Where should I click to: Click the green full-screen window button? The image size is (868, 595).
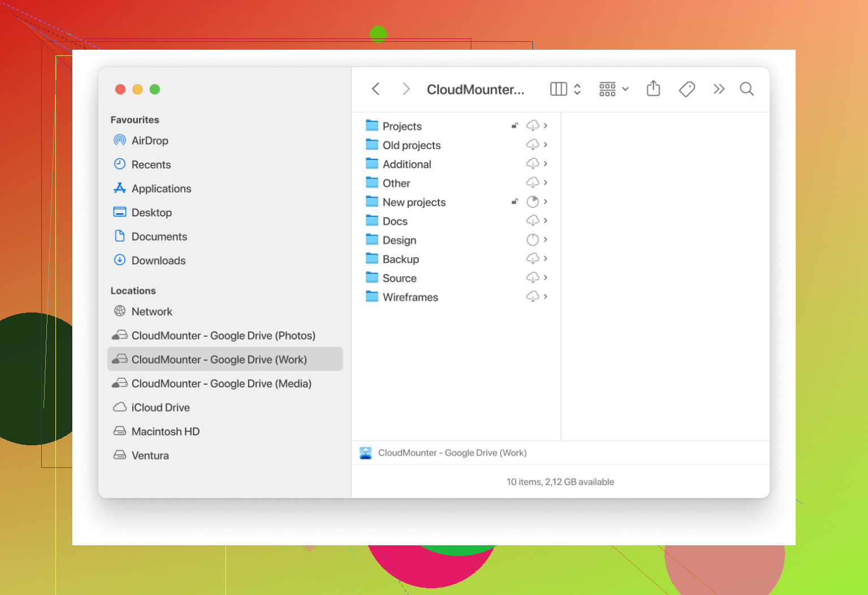click(155, 89)
